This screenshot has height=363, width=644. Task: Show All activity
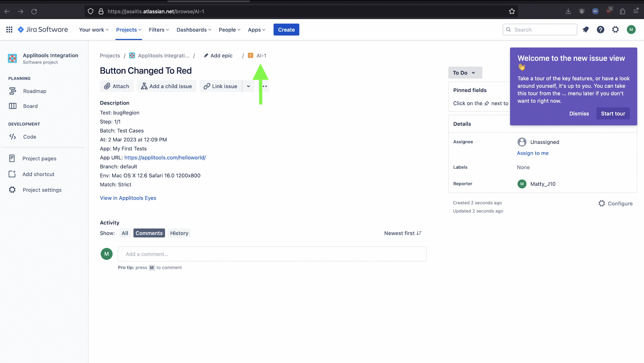pyautogui.click(x=125, y=233)
